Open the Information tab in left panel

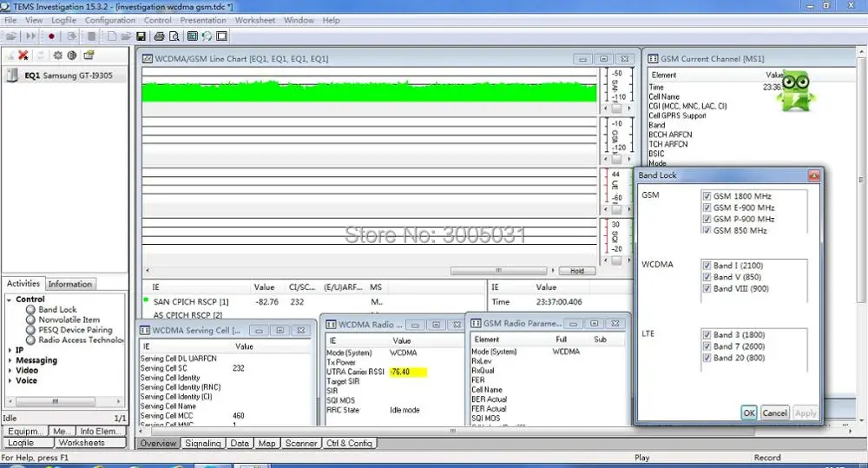coord(69,284)
